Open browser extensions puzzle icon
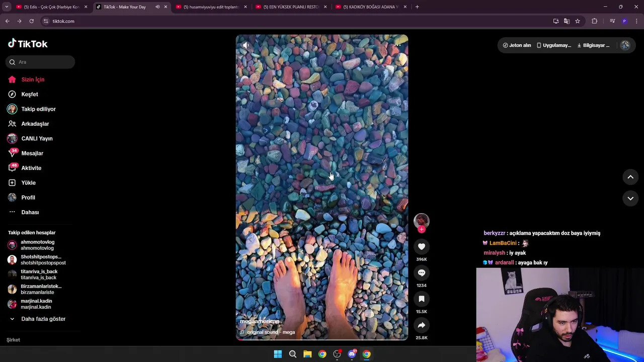644x362 pixels. (595, 21)
